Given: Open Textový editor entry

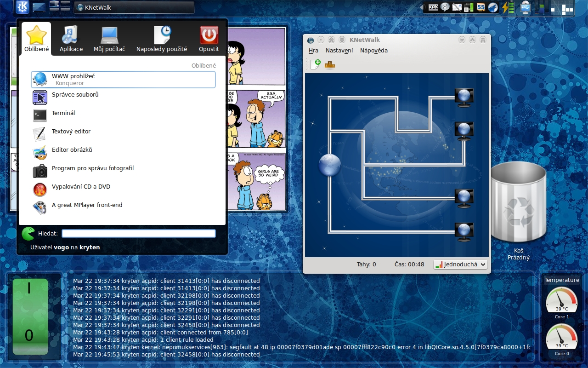Looking at the screenshot, I should 123,134.
